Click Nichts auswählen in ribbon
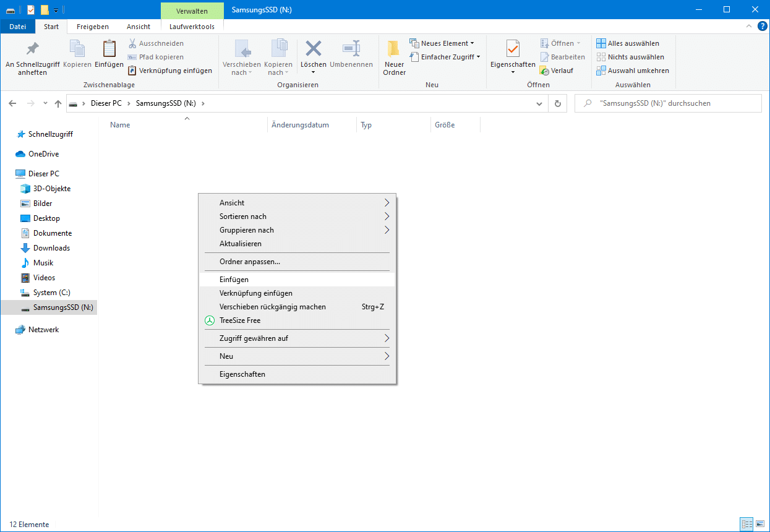This screenshot has height=532, width=770. tap(629, 57)
